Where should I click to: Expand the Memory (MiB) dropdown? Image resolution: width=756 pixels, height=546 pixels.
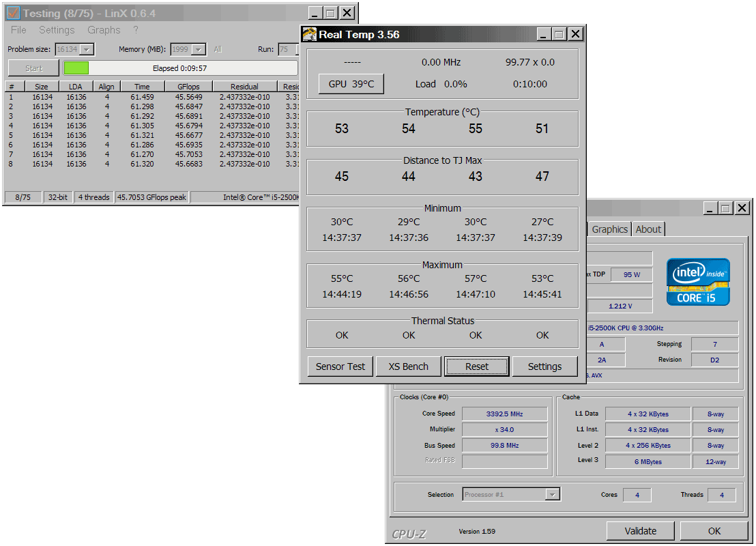coord(198,50)
